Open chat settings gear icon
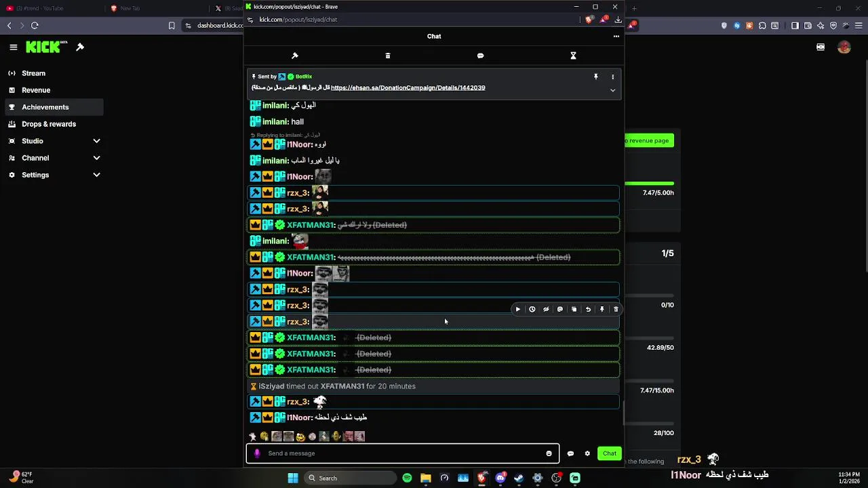This screenshot has height=488, width=868. [x=587, y=453]
